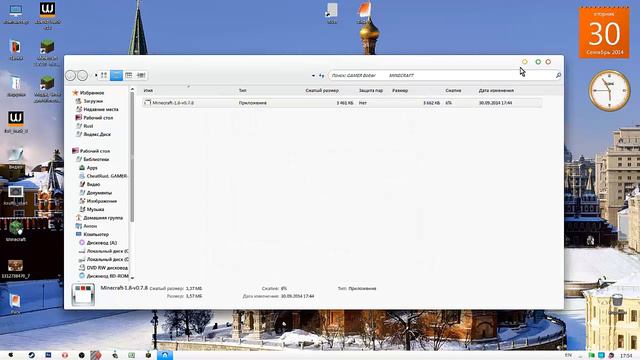This screenshot has width=640, height=360.
Task: Open the Start button on the taskbar
Action: coord(11,355)
